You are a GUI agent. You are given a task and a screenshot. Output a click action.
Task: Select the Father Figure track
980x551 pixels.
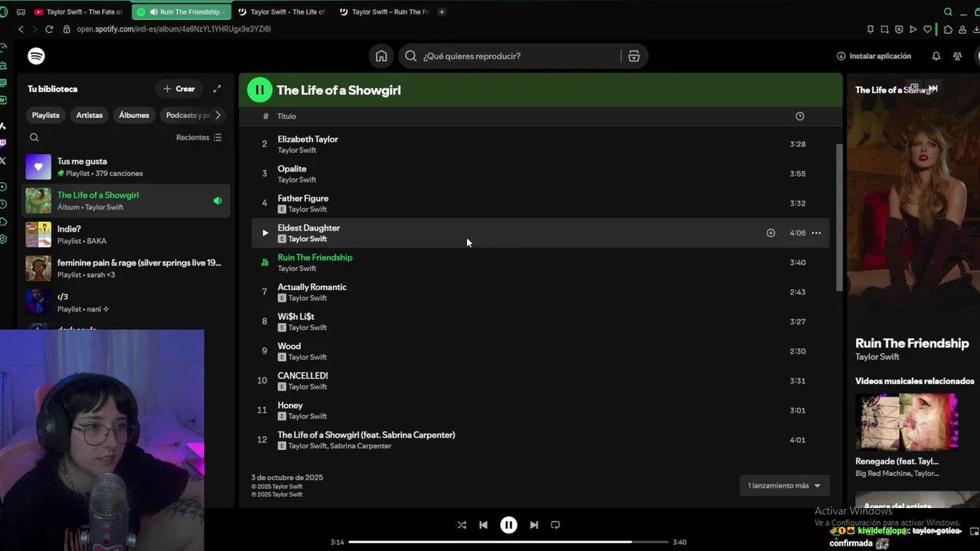tap(541, 203)
